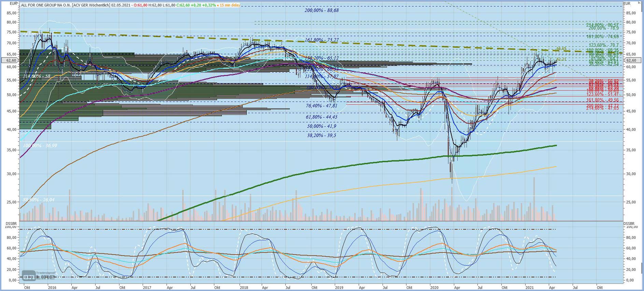The image size is (644, 291).
Task: Click the open value O:61,80
Action: [x=141, y=5]
